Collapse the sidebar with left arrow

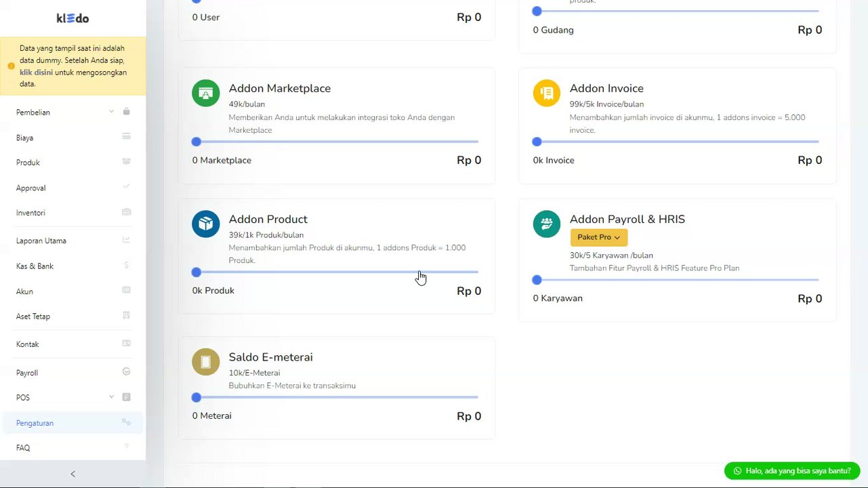click(x=73, y=474)
